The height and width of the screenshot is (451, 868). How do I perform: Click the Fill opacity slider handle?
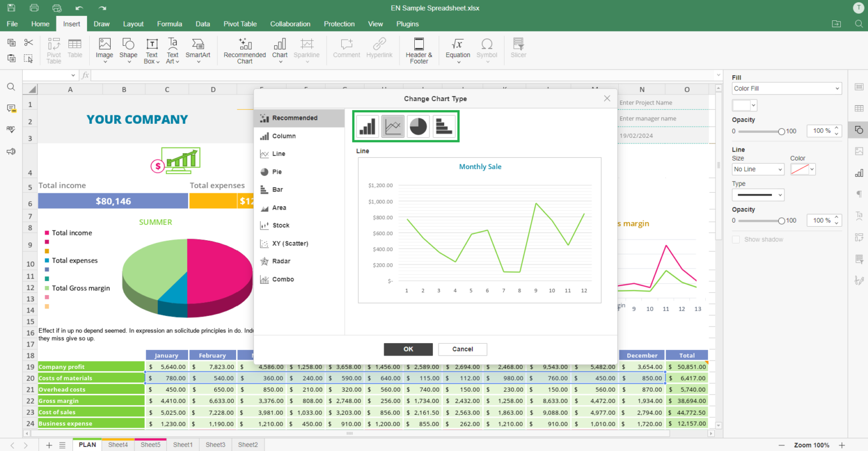click(x=781, y=131)
